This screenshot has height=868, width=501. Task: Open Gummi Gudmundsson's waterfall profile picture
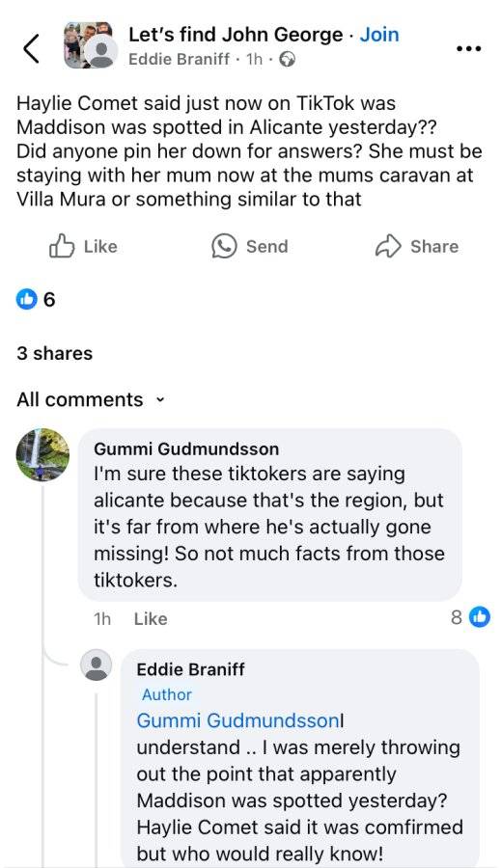point(42,454)
